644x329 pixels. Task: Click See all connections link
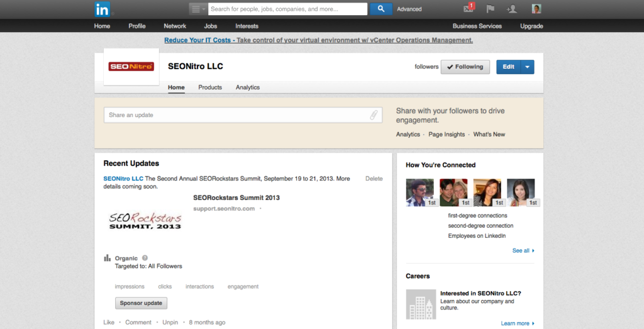pos(523,250)
